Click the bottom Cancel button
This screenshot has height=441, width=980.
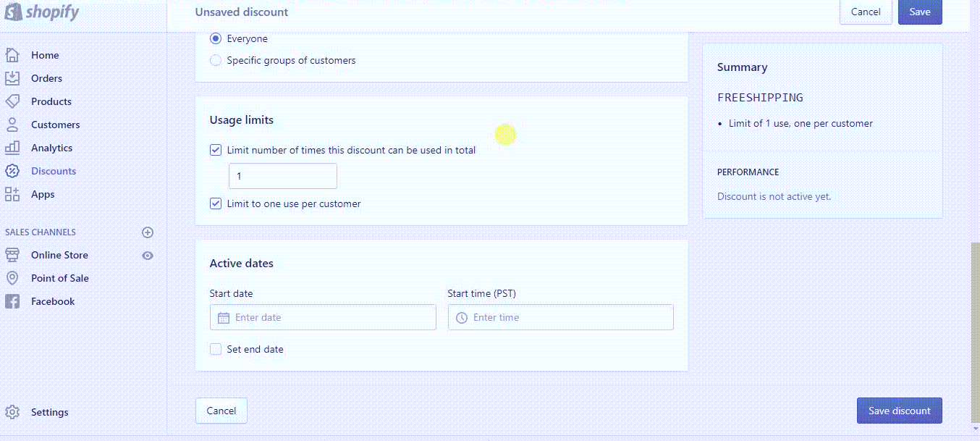click(221, 411)
